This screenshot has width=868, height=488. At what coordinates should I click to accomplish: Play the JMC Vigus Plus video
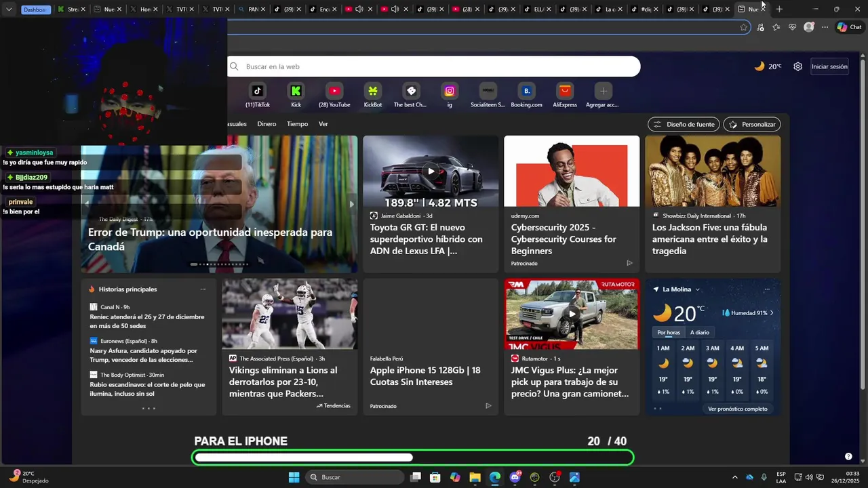tap(572, 314)
